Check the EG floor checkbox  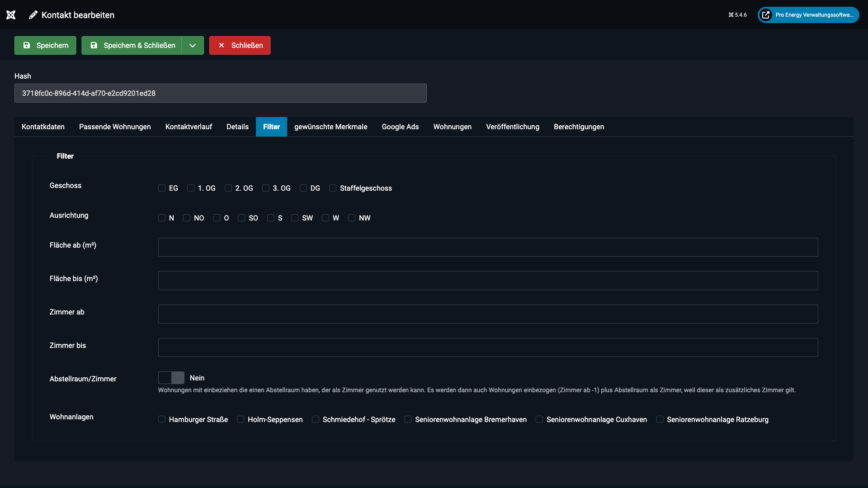click(162, 188)
